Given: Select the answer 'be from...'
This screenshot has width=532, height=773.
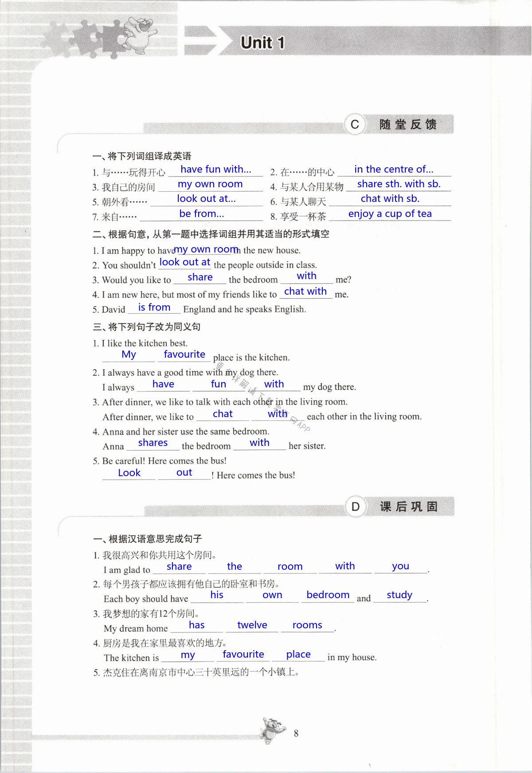Looking at the screenshot, I should [x=202, y=213].
